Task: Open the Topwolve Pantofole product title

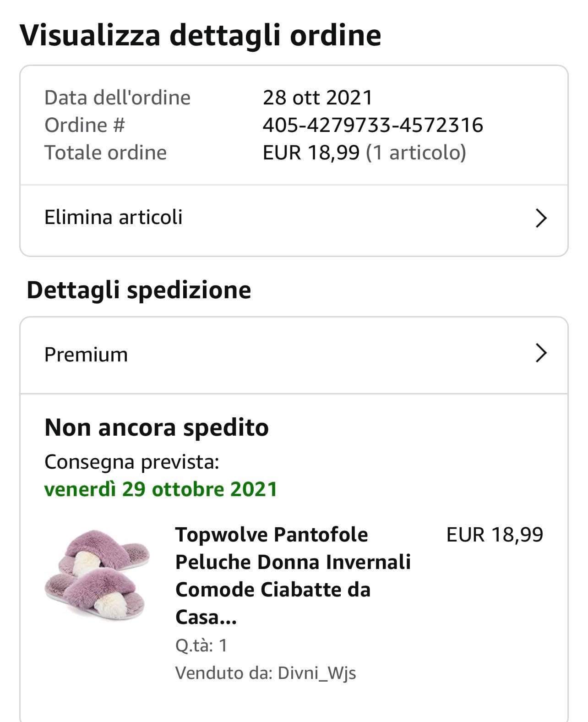Action: (x=292, y=575)
